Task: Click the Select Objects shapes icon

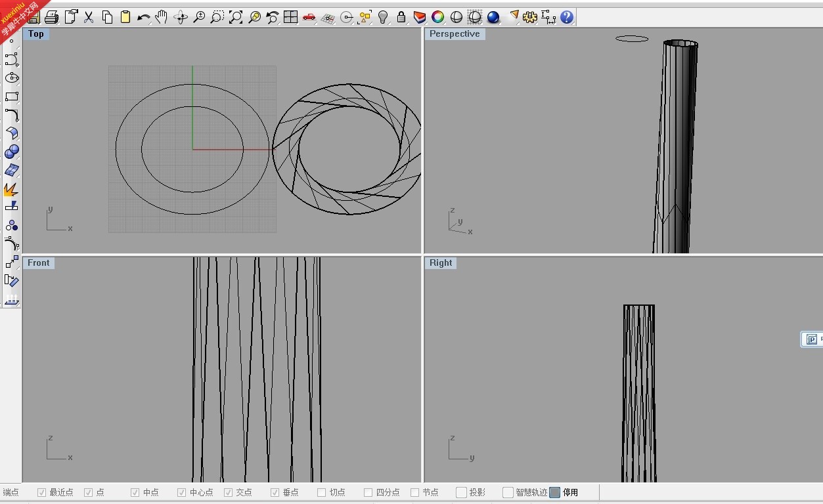Action: [x=365, y=18]
